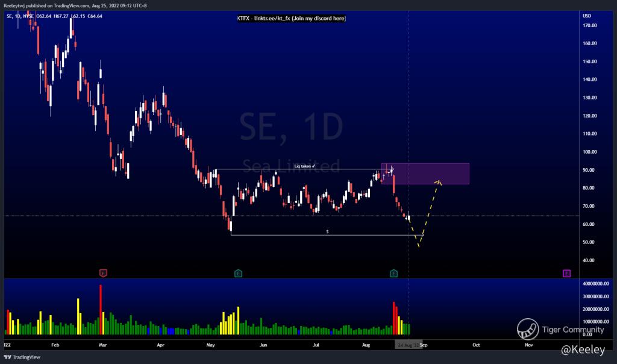Click the 160.00 price axis label

click(590, 43)
